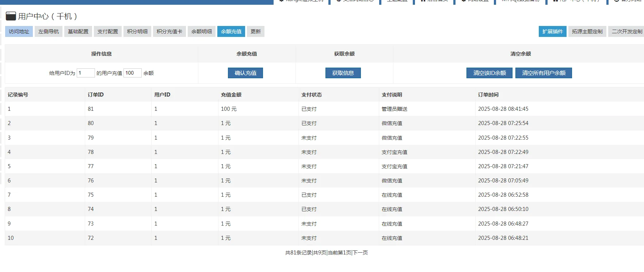Switch to the 左侧导航 tab

49,31
